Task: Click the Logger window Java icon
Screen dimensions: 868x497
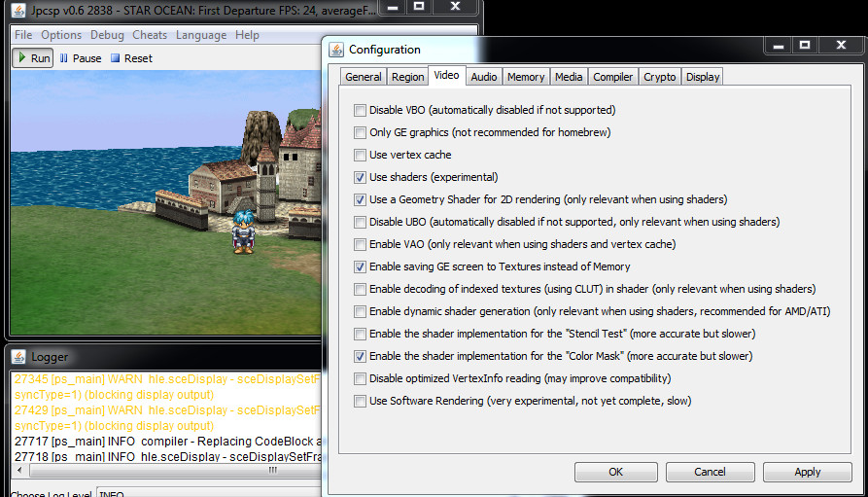Action: [x=19, y=357]
